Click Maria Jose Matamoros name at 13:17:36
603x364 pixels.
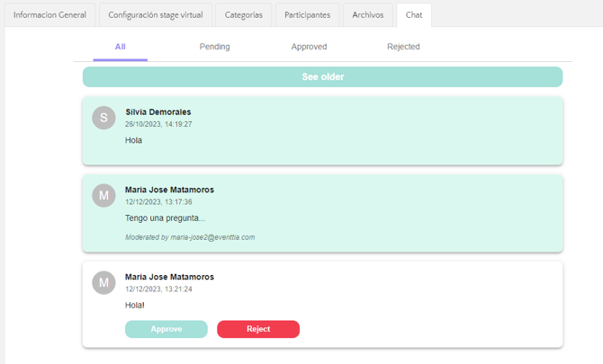[169, 190]
